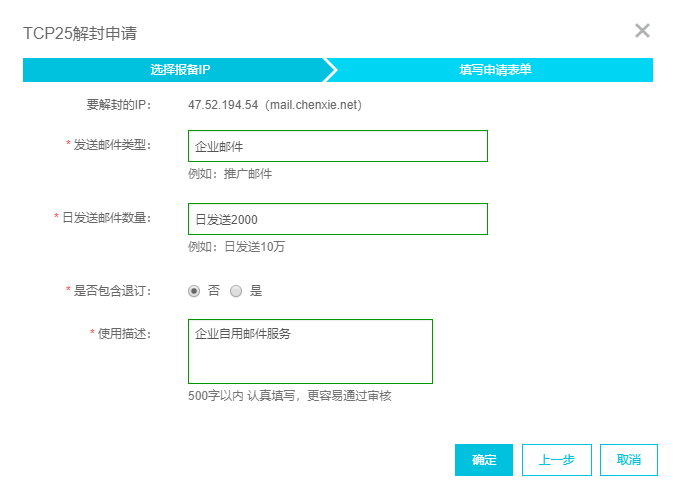Click the arrow chevron between the two steps
This screenshot has height=492, width=676.
click(330, 70)
